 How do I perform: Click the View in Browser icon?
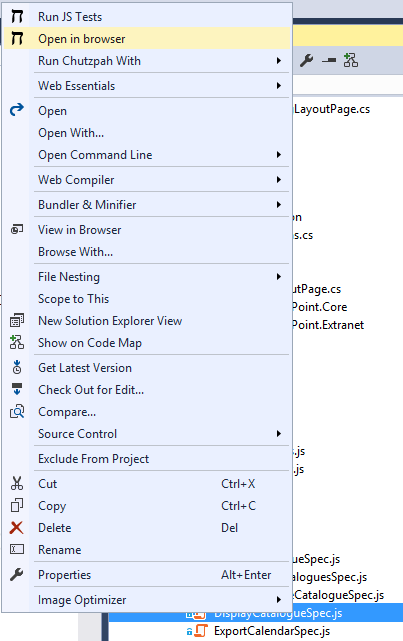tap(17, 230)
